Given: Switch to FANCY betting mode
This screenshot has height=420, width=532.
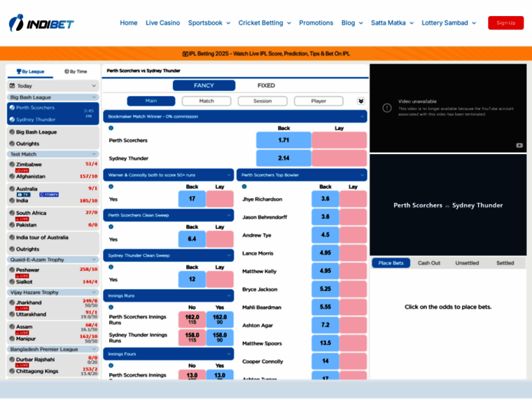Looking at the screenshot, I should coord(204,85).
